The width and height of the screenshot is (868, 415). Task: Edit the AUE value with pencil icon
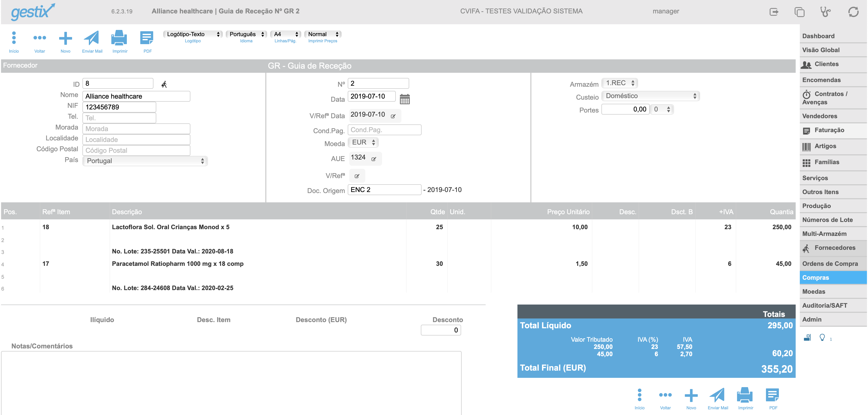click(374, 159)
